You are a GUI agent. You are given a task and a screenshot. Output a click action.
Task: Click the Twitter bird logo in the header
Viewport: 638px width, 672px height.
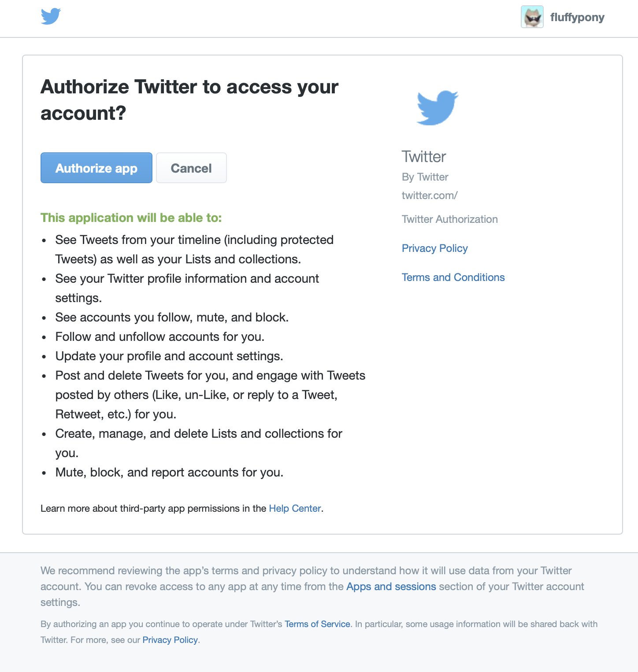tap(50, 18)
